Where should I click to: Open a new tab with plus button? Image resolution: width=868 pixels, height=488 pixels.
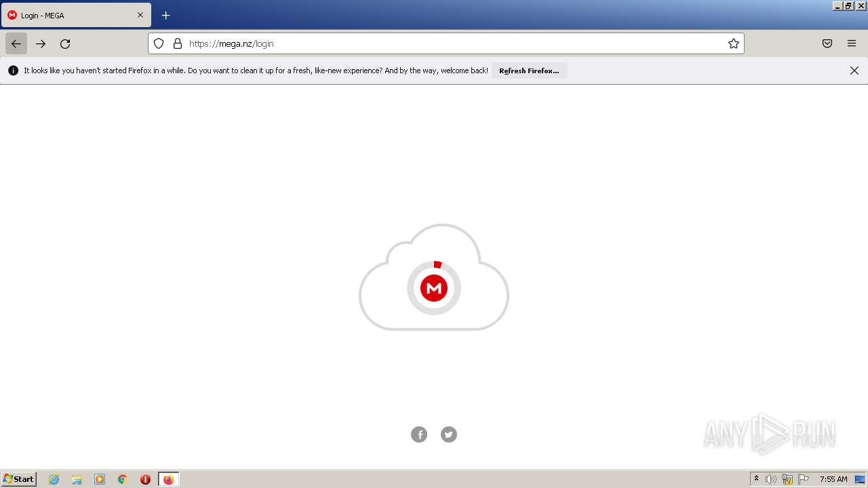[x=165, y=15]
